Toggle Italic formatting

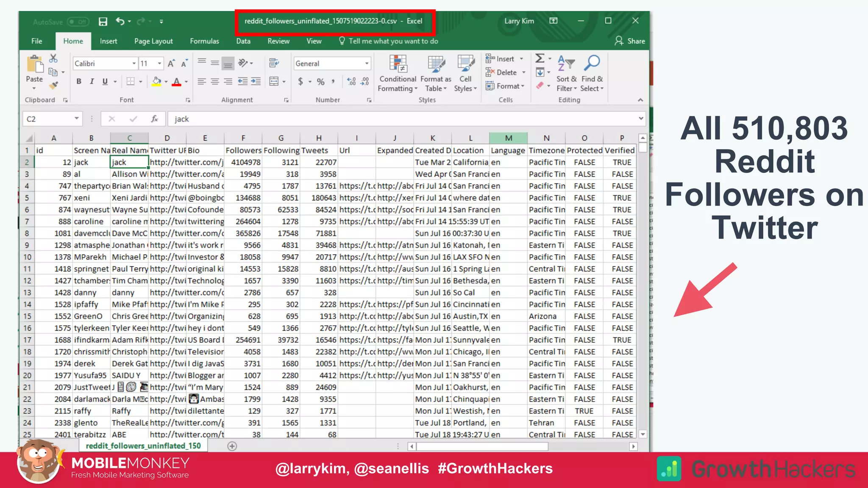pyautogui.click(x=92, y=81)
